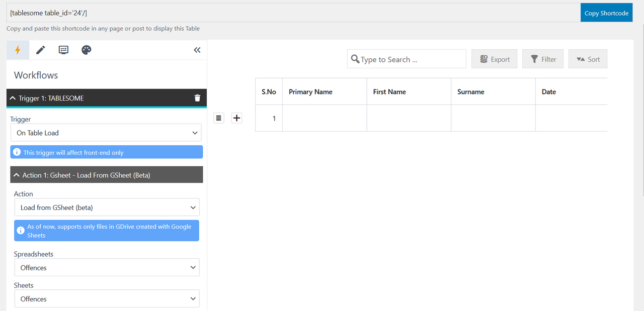644x311 pixels.
Task: Click the Primary Name column header
Action: [x=325, y=91]
